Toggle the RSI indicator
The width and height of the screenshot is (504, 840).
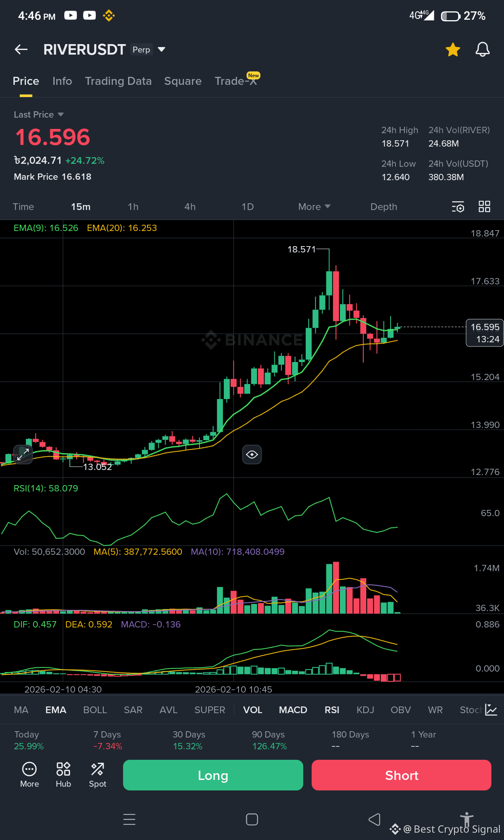(x=332, y=710)
